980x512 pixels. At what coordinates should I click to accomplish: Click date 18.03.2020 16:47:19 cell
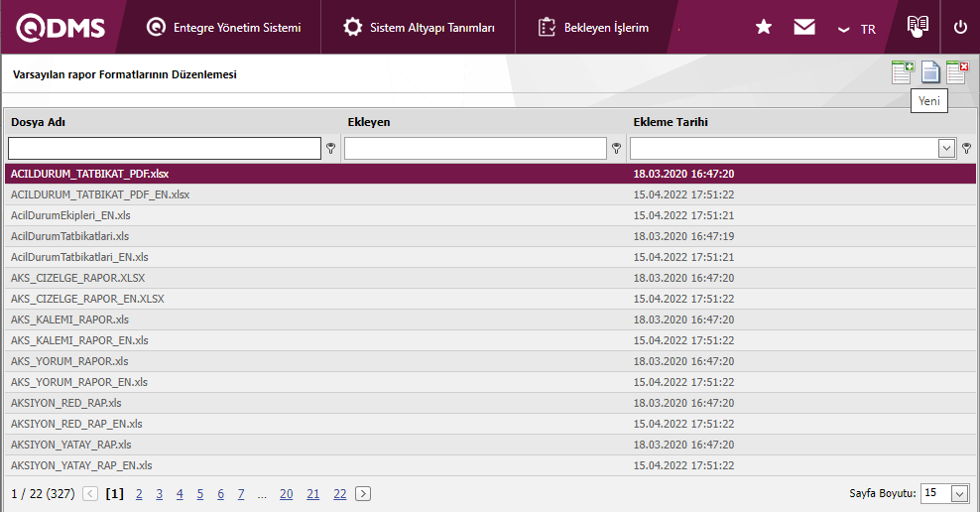pos(683,236)
